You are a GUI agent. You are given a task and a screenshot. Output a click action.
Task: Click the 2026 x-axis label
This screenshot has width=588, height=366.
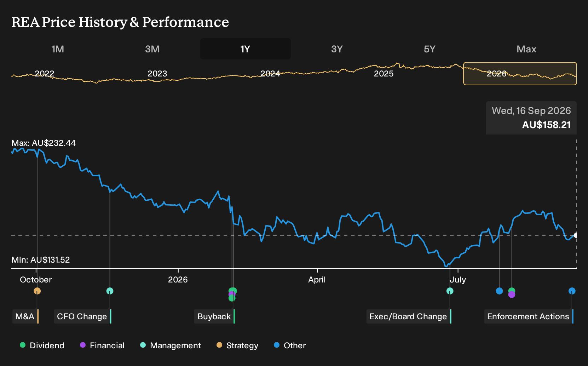coord(178,280)
